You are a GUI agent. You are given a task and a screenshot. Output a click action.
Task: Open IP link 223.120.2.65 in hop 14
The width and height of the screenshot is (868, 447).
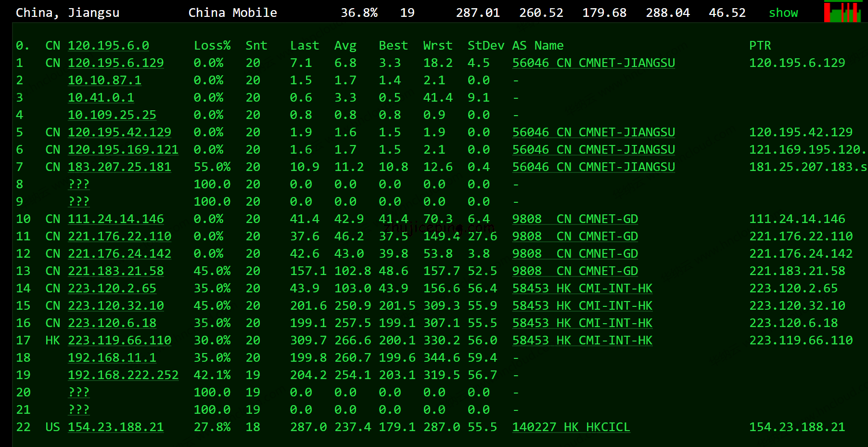pos(112,289)
